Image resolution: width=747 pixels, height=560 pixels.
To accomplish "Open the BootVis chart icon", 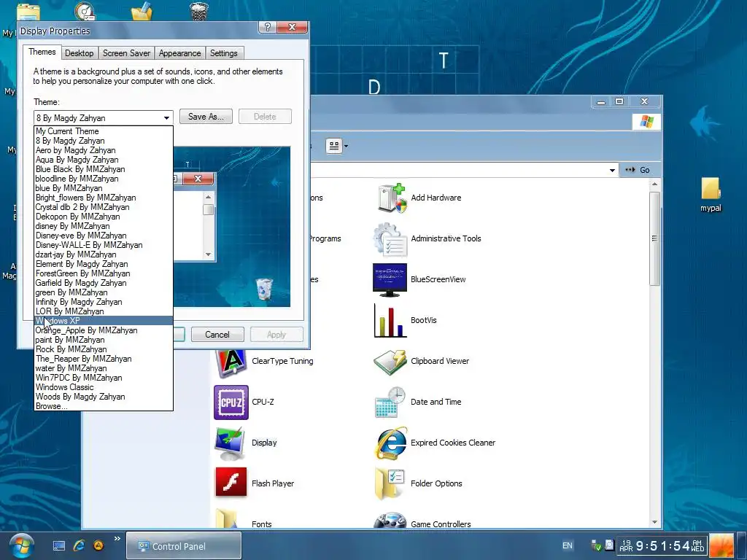I will (x=390, y=321).
